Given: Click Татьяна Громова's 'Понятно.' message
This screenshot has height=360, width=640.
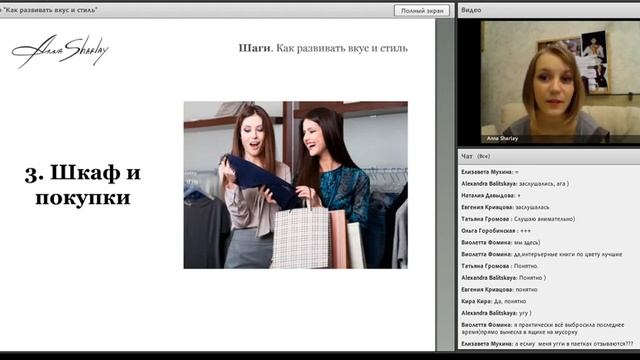Looking at the screenshot, I should [x=500, y=266].
